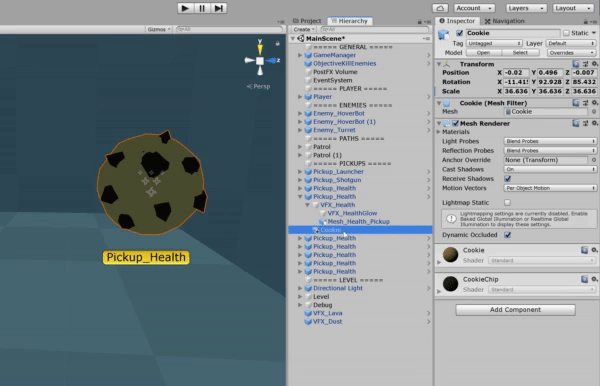Toggle the Persp projection label

pos(259,86)
